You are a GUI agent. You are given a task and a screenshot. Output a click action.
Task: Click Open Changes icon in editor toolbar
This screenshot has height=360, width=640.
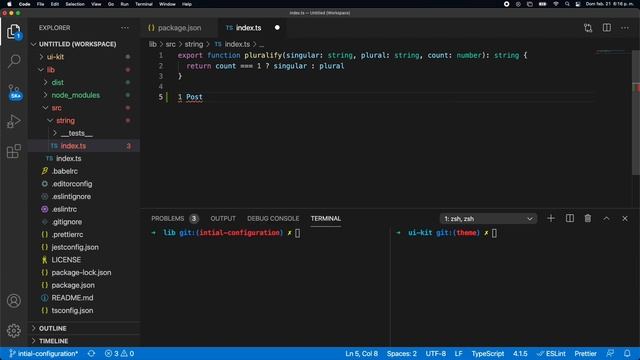tap(588, 28)
